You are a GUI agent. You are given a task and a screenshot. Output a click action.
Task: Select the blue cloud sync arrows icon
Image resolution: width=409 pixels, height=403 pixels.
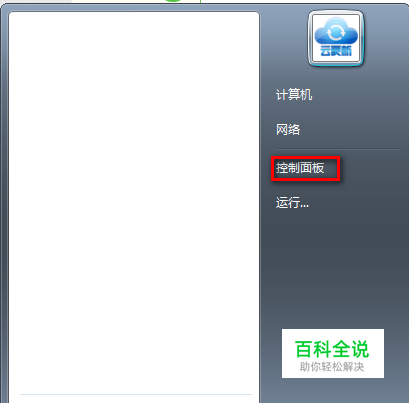pyautogui.click(x=336, y=33)
